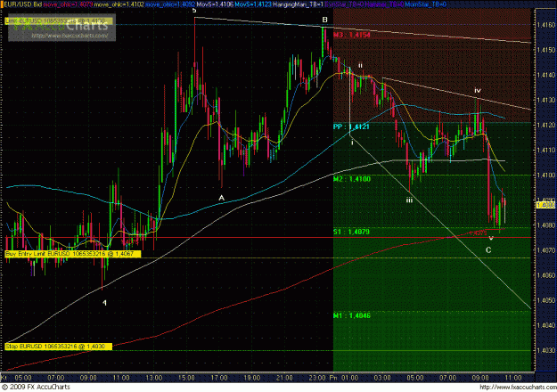Select the M2 : 1.4100 level label

click(x=352, y=179)
